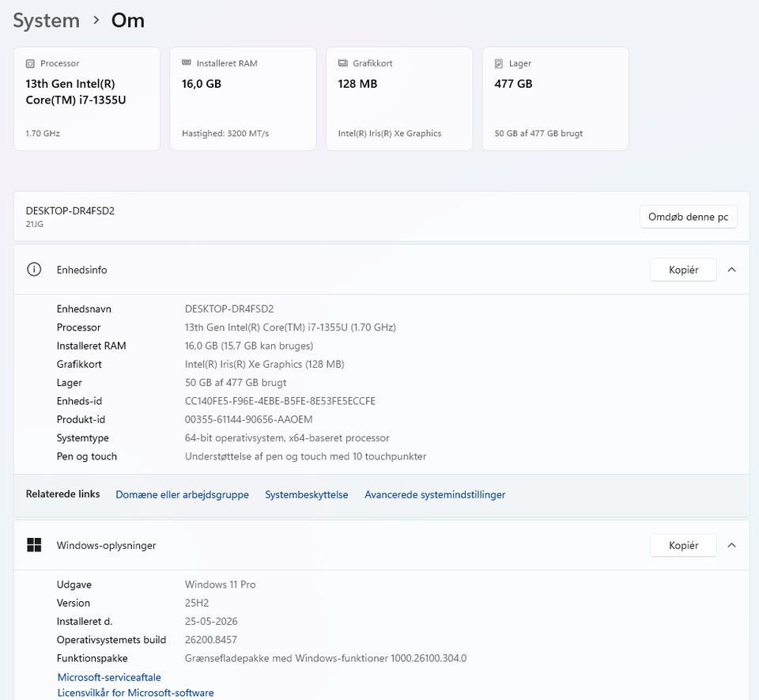The height and width of the screenshot is (700, 759).
Task: Click '1.70 GHz' text in Processor card
Action: pos(43,133)
